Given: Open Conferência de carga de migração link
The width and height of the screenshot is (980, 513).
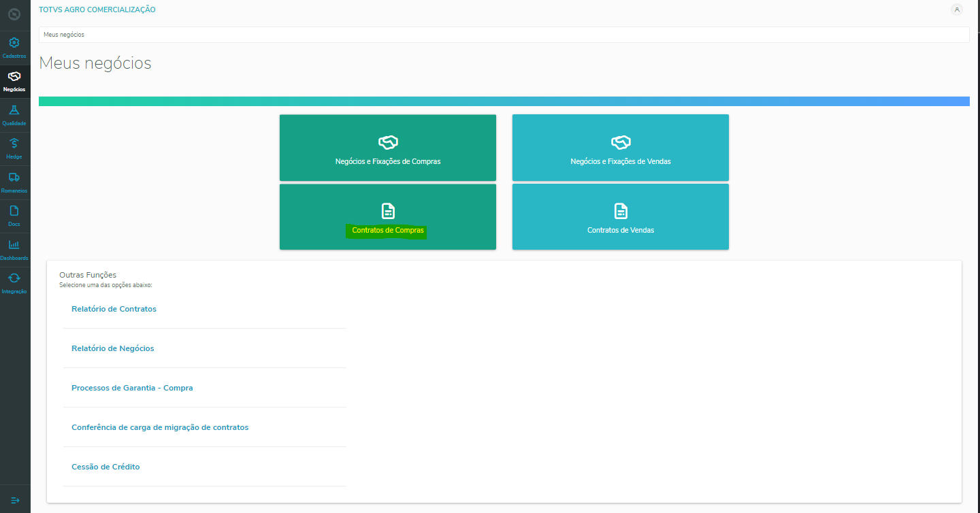Looking at the screenshot, I should (160, 427).
